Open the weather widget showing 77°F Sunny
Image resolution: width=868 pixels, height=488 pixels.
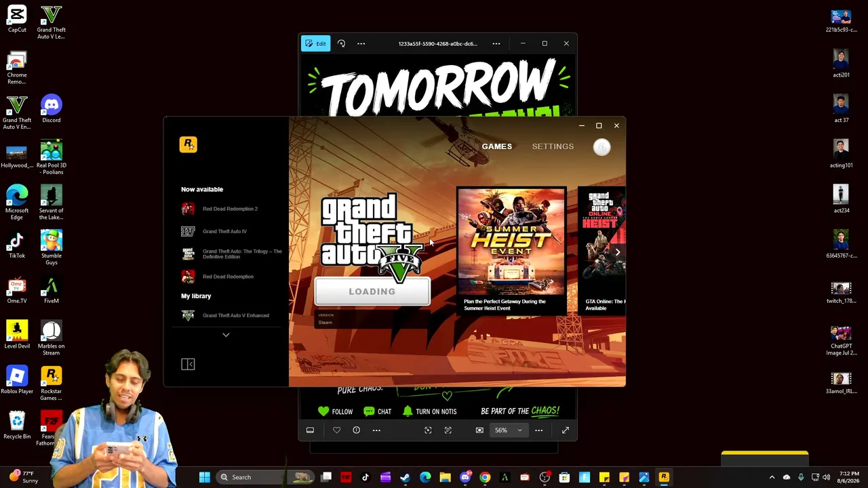click(22, 477)
